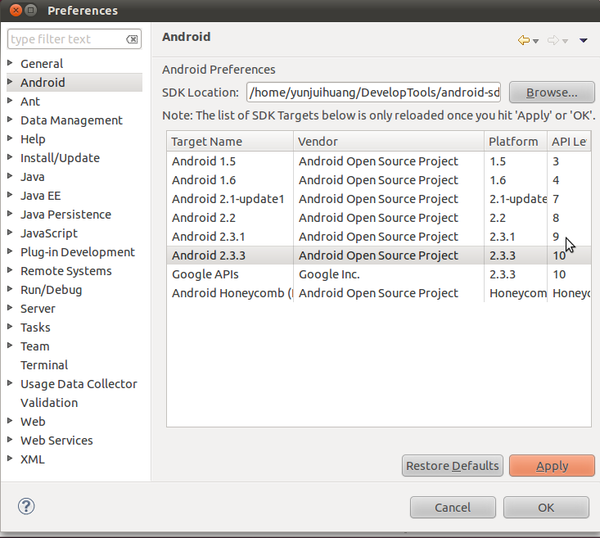Click the API Level column header

coord(569,142)
